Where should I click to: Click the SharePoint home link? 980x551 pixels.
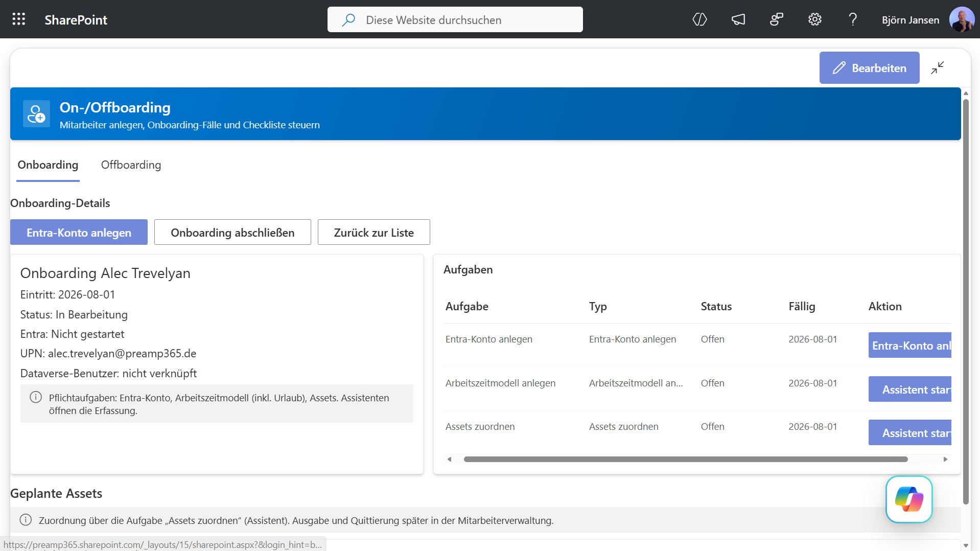pos(76,20)
